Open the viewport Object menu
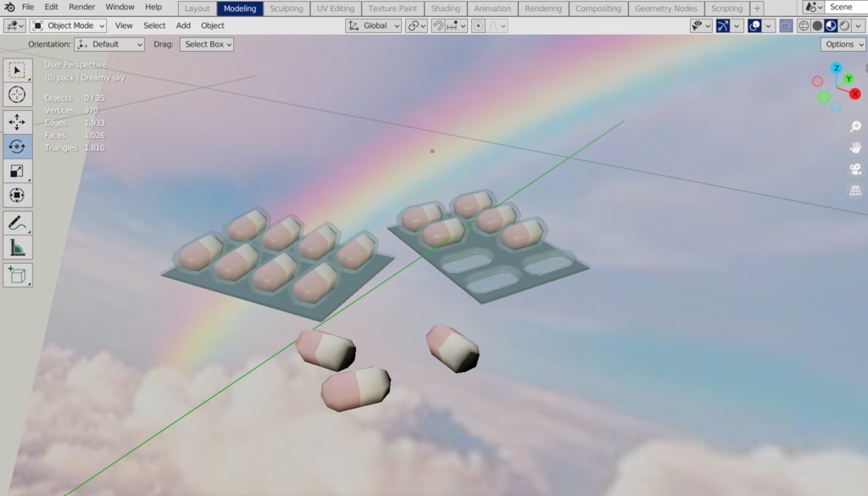Viewport: 868px width, 496px height. point(213,25)
